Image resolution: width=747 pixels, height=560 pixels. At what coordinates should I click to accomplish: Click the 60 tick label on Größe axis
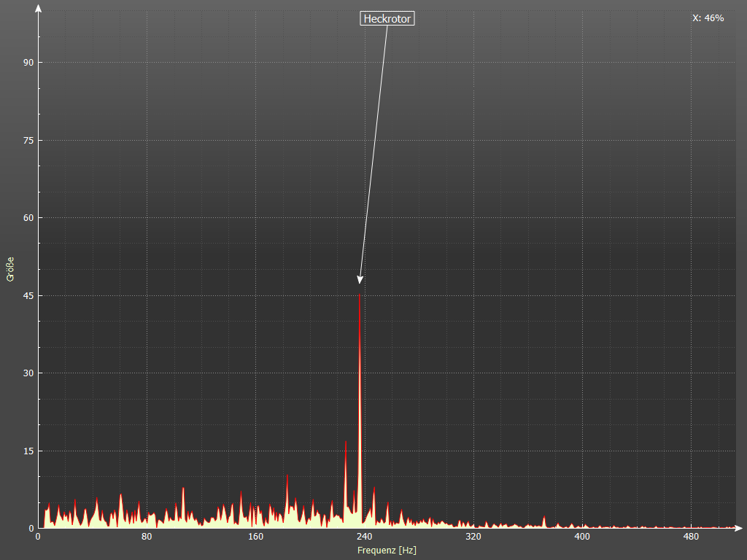28,218
